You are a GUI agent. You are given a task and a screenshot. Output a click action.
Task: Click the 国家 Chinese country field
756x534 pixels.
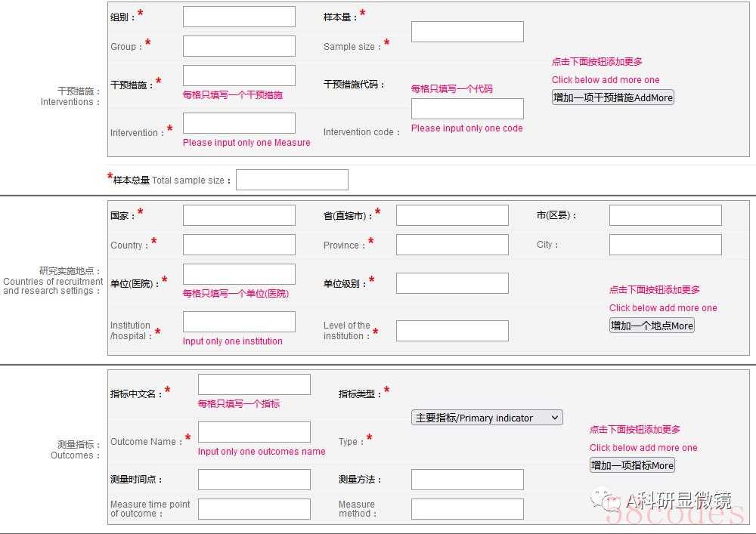click(x=239, y=215)
